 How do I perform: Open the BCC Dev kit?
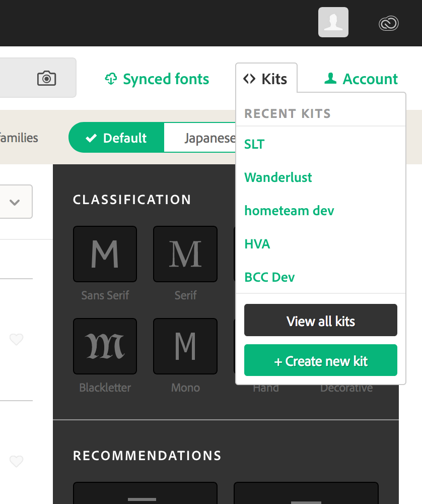269,277
